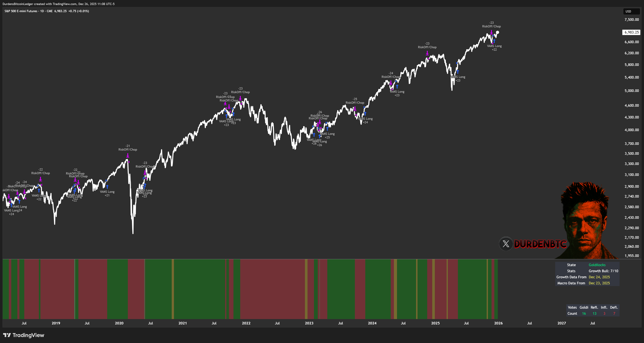Click the S&P 500 E-mini Futures title

tap(21, 11)
